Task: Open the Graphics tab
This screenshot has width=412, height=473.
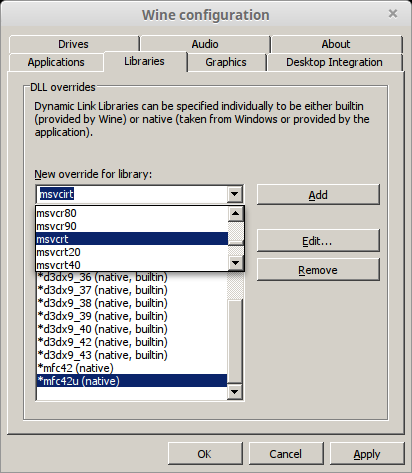Action: pos(226,62)
